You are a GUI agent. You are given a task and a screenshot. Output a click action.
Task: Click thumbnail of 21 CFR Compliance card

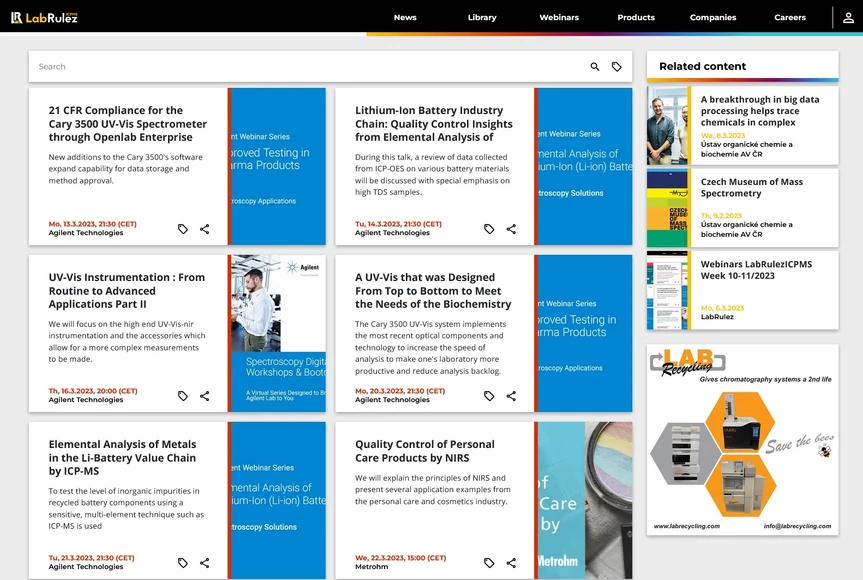pyautogui.click(x=277, y=166)
